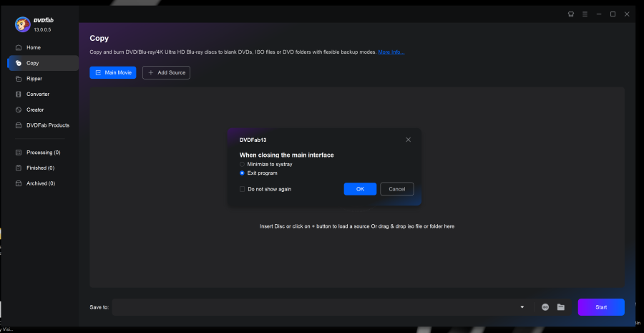This screenshot has width=644, height=333.
Task: Click the Add Source button
Action: (166, 72)
